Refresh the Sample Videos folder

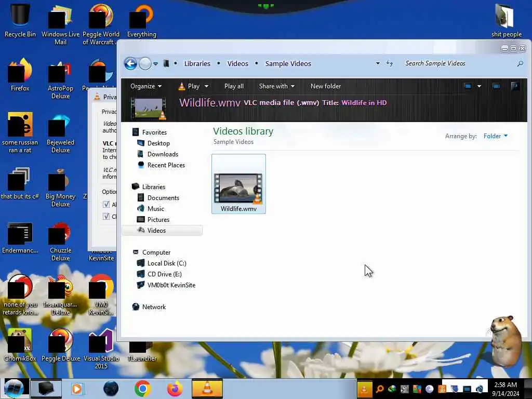pyautogui.click(x=390, y=63)
